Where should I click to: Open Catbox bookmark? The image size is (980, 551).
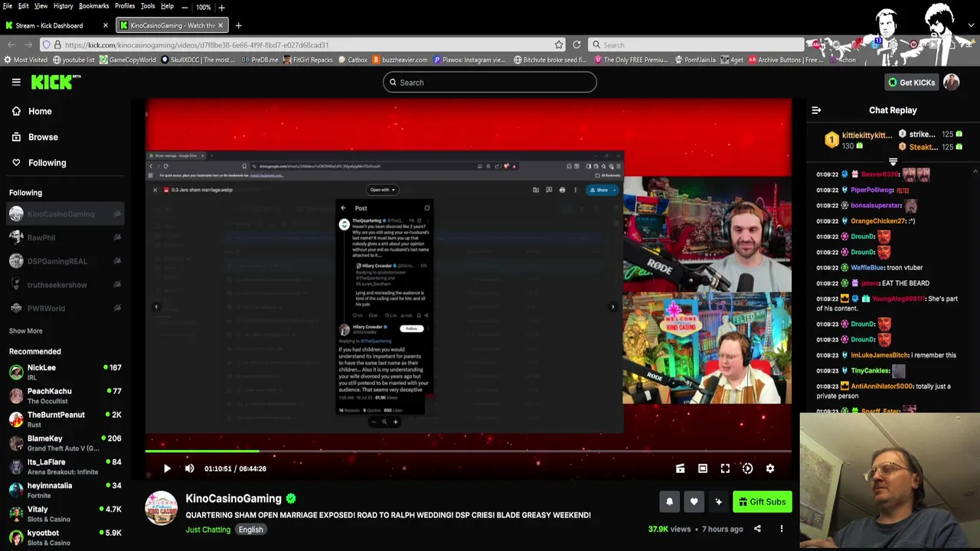tap(352, 60)
